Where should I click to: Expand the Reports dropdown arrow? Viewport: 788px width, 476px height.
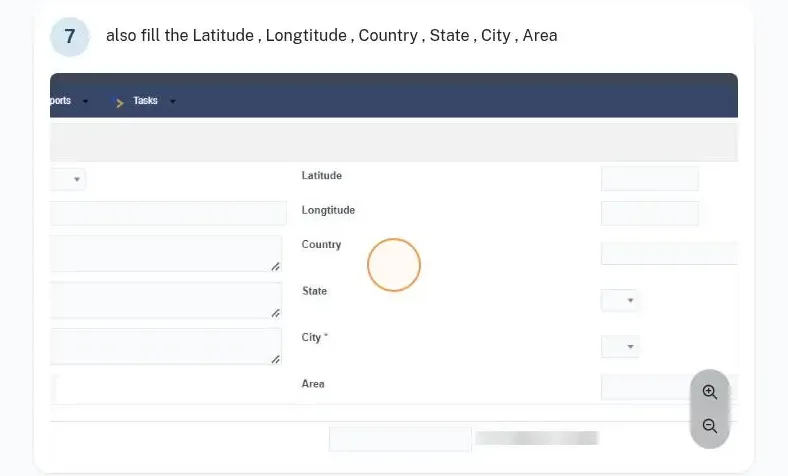85,102
